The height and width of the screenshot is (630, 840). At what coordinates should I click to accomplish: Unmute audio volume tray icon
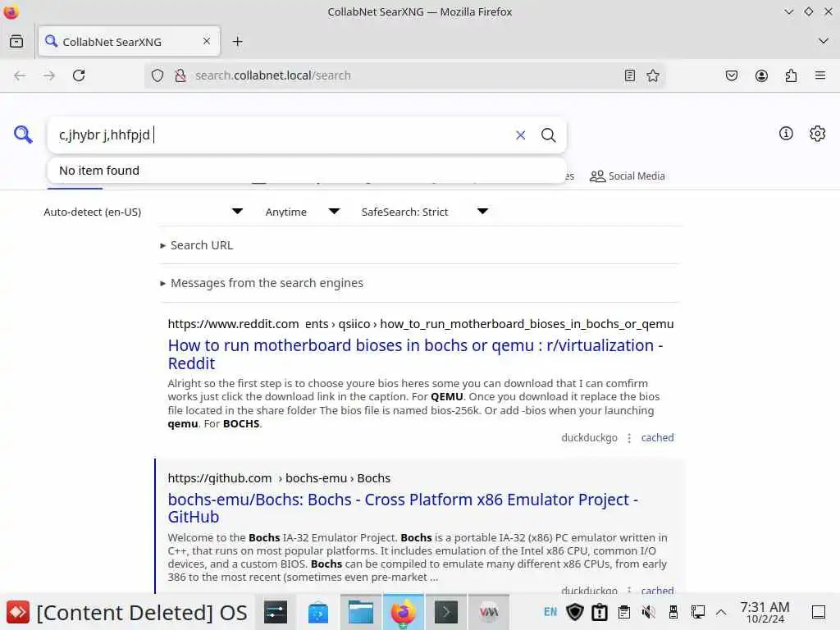649,612
